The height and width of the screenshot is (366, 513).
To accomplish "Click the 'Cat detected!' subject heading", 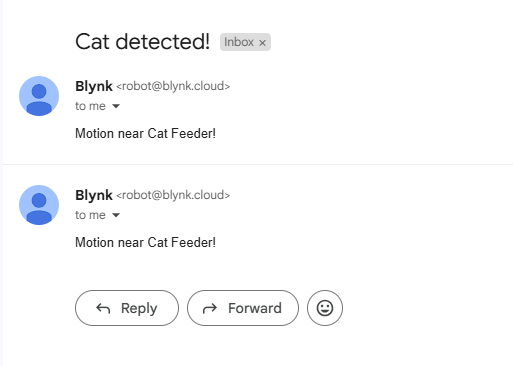I will pos(143,42).
